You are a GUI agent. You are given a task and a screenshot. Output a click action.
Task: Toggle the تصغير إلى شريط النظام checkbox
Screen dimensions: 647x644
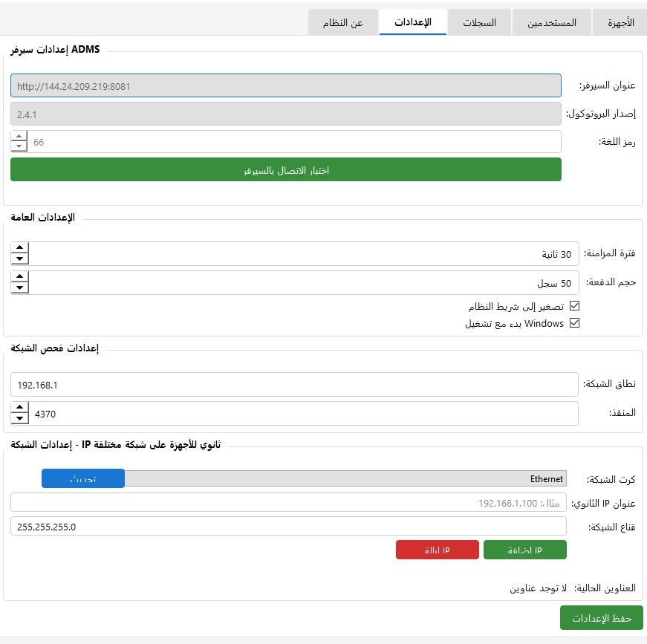(x=573, y=306)
